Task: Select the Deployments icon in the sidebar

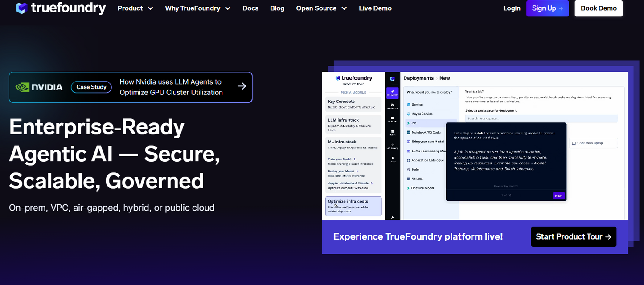Action: pos(393,90)
